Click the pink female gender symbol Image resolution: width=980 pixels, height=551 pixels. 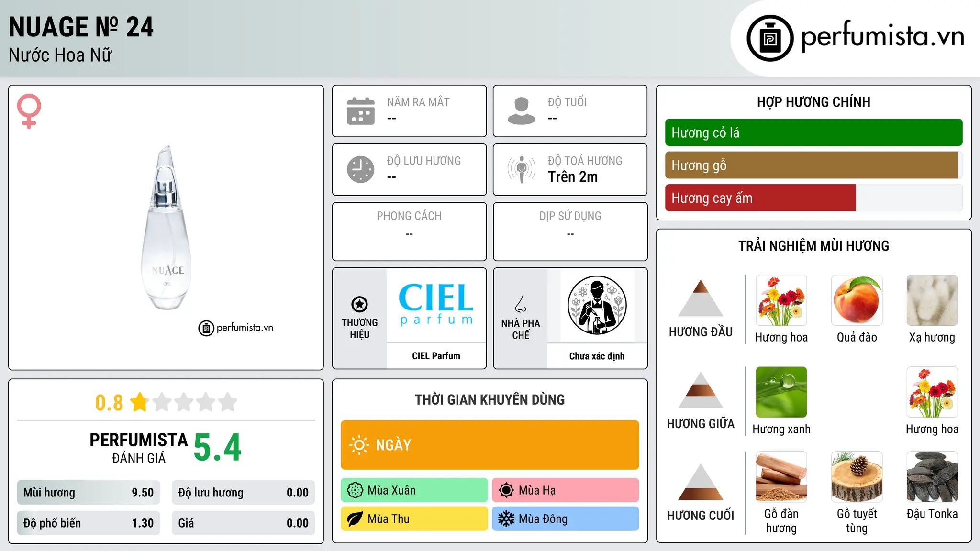29,111
